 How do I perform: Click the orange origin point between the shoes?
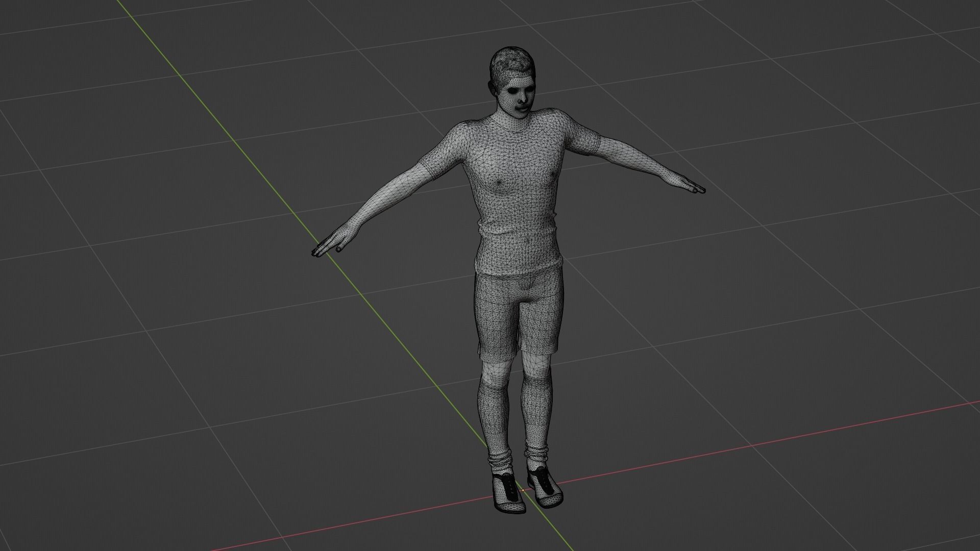tap(523, 490)
